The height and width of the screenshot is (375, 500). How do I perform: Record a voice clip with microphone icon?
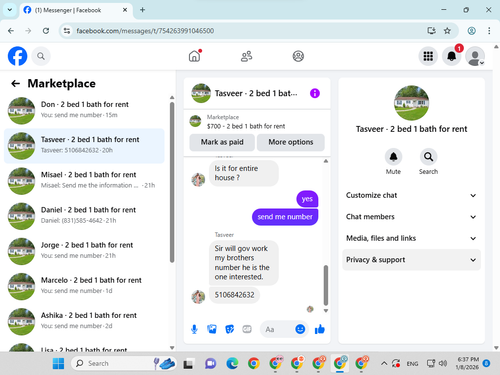click(x=194, y=329)
